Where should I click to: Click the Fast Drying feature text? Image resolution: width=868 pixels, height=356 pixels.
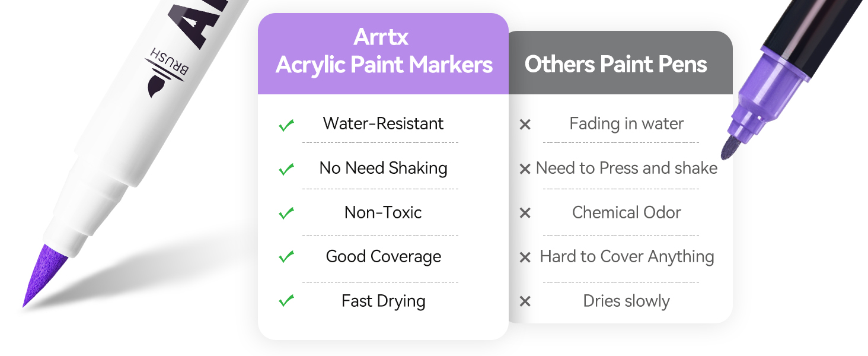tap(383, 301)
